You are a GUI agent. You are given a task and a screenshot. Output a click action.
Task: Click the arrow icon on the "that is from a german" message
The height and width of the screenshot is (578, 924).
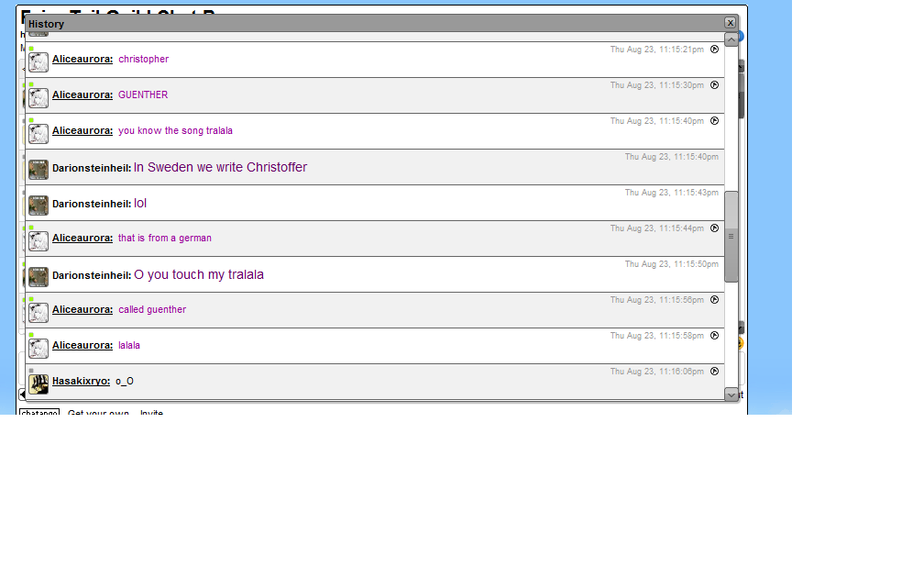tap(714, 228)
